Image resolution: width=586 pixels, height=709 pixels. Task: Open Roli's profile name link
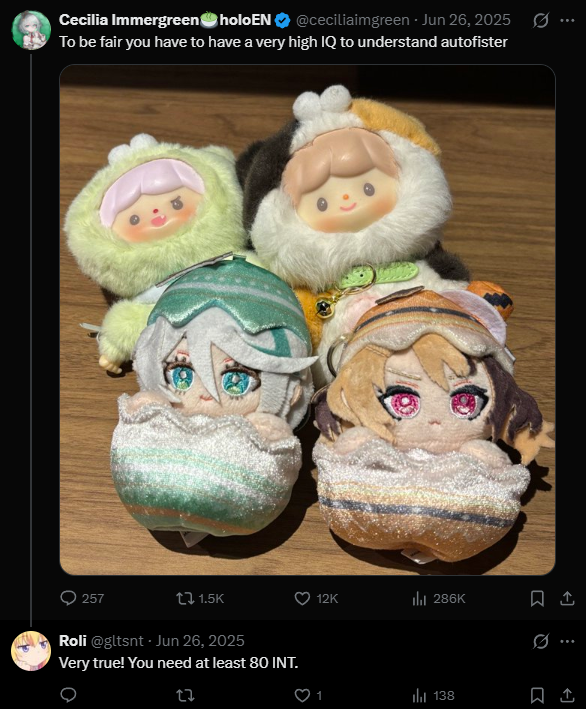[73, 641]
